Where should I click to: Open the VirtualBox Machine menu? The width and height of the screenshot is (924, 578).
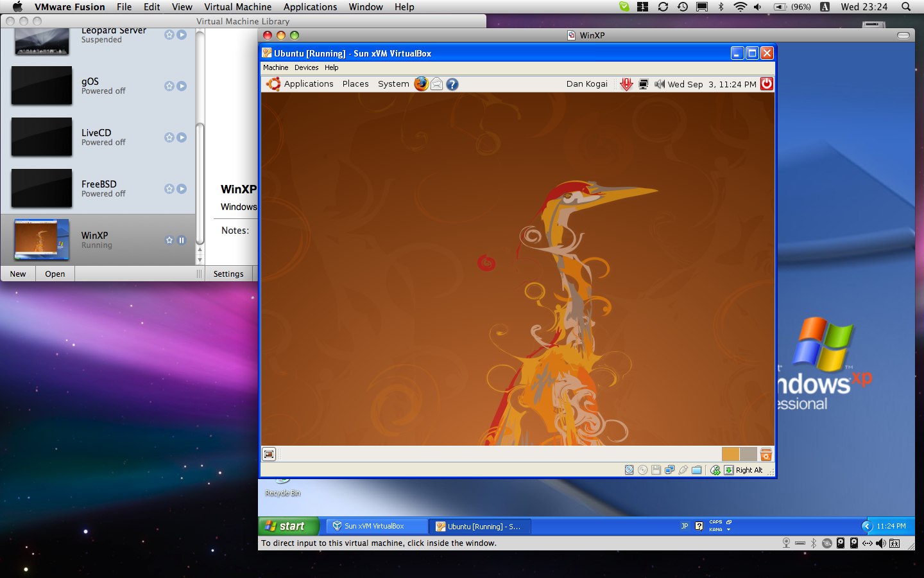(x=275, y=67)
